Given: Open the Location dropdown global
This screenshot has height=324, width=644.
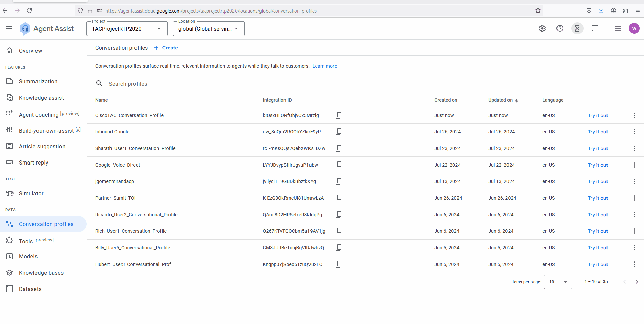Looking at the screenshot, I should tap(209, 29).
